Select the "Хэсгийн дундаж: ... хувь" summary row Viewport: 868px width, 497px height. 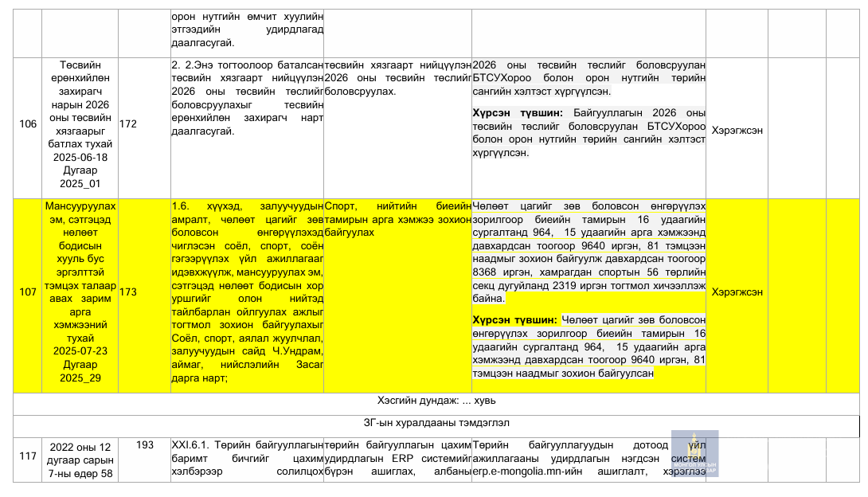pos(436,401)
